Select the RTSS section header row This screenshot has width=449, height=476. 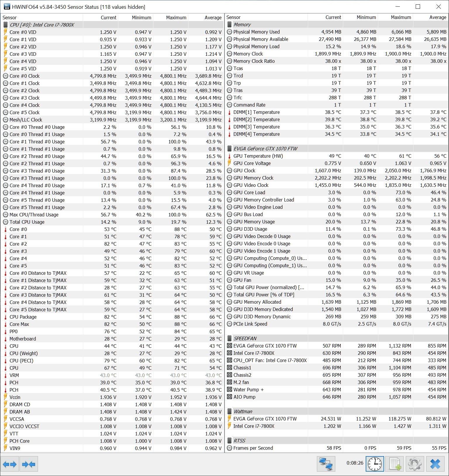pyautogui.click(x=336, y=441)
